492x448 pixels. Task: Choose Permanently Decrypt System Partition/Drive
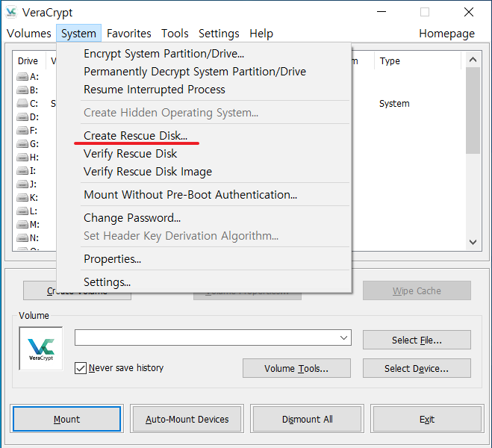(204, 72)
